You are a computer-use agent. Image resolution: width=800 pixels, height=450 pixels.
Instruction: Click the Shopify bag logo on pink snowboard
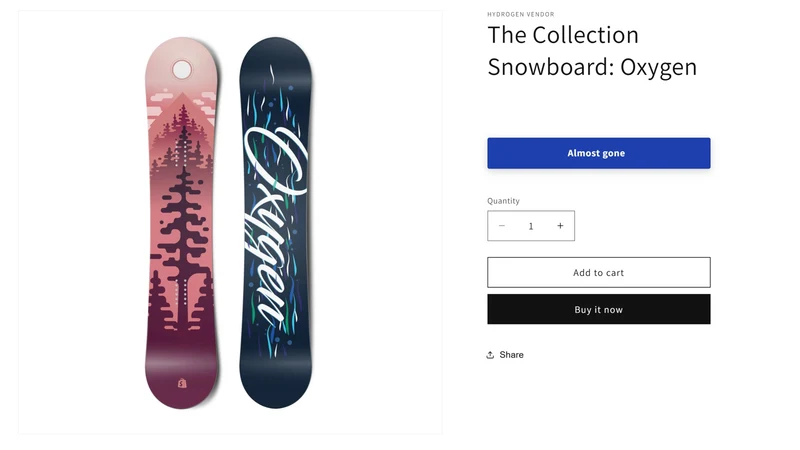point(182,383)
